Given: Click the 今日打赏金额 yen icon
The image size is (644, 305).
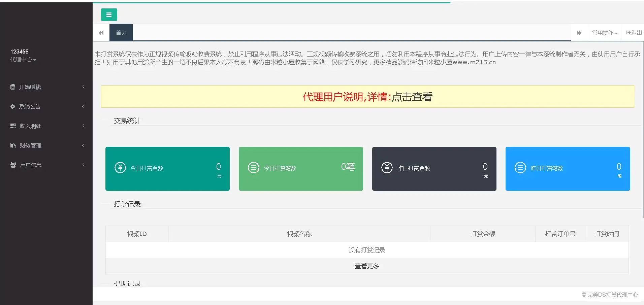Looking at the screenshot, I should tap(120, 167).
